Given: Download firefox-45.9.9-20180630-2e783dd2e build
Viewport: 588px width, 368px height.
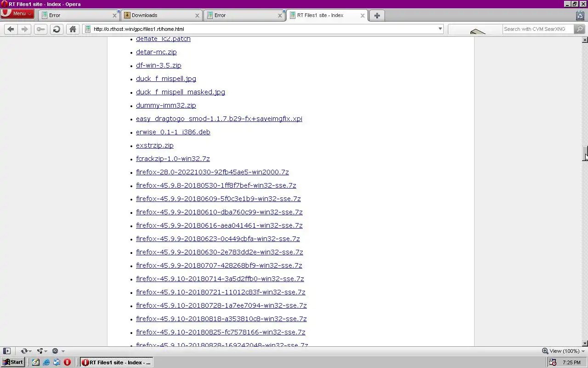Looking at the screenshot, I should pyautogui.click(x=220, y=252).
